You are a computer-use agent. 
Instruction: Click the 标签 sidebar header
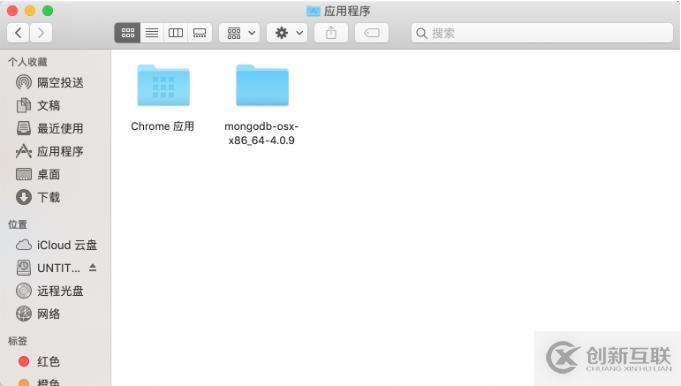pos(17,340)
